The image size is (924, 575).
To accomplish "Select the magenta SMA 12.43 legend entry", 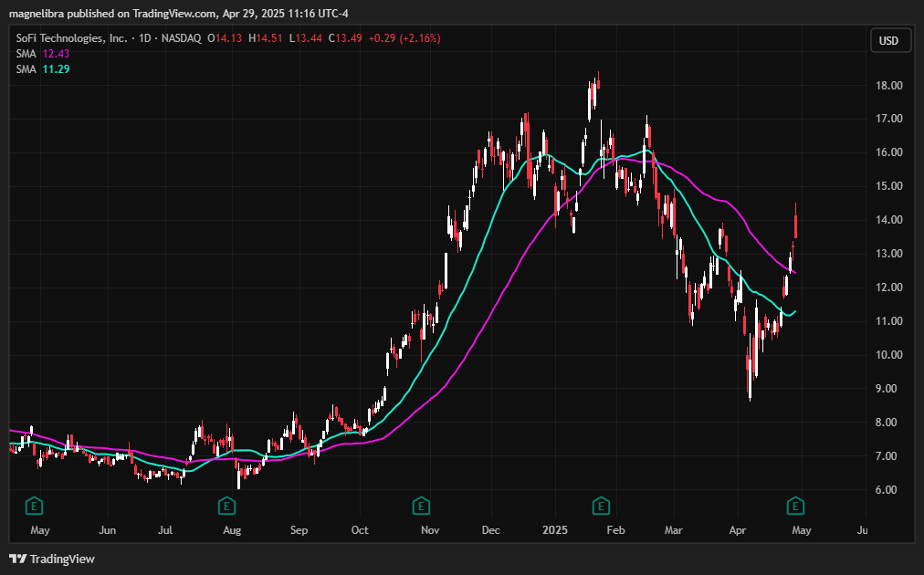I will [42, 54].
